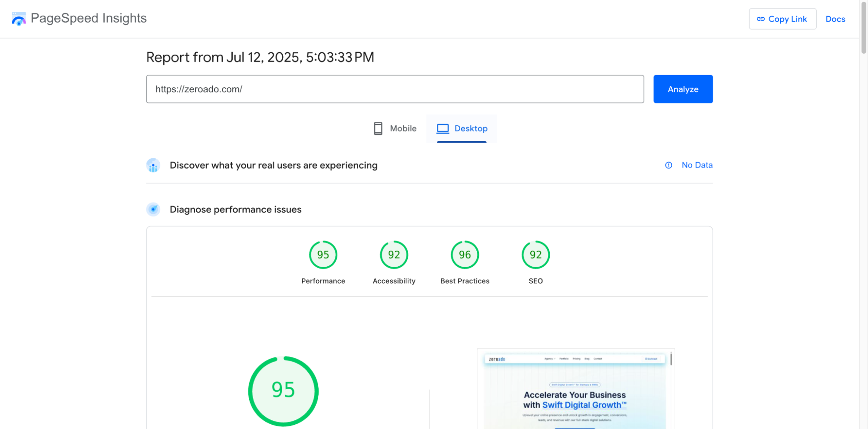Click the URL field with https://zeroado.com/
Image resolution: width=868 pixels, height=429 pixels.
tap(395, 89)
